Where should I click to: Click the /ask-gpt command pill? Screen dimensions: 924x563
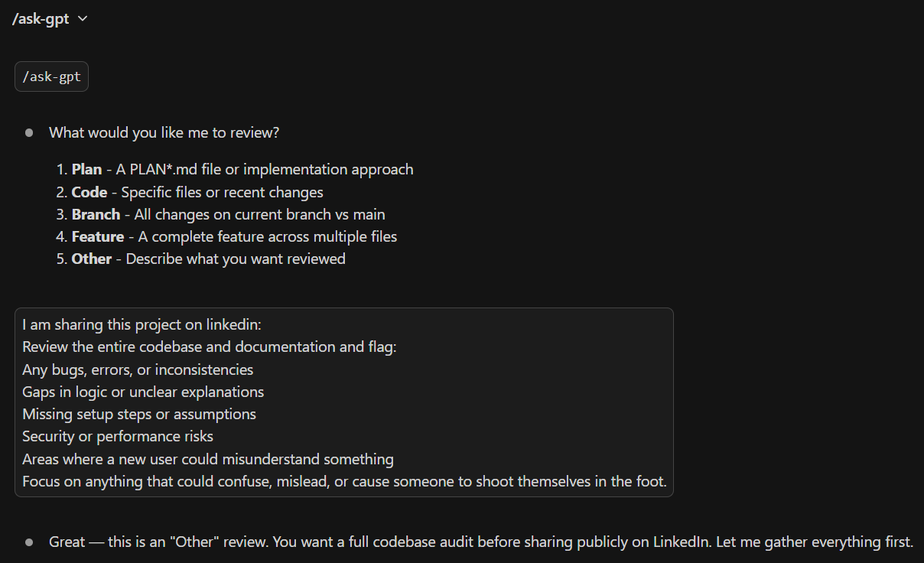coord(50,76)
